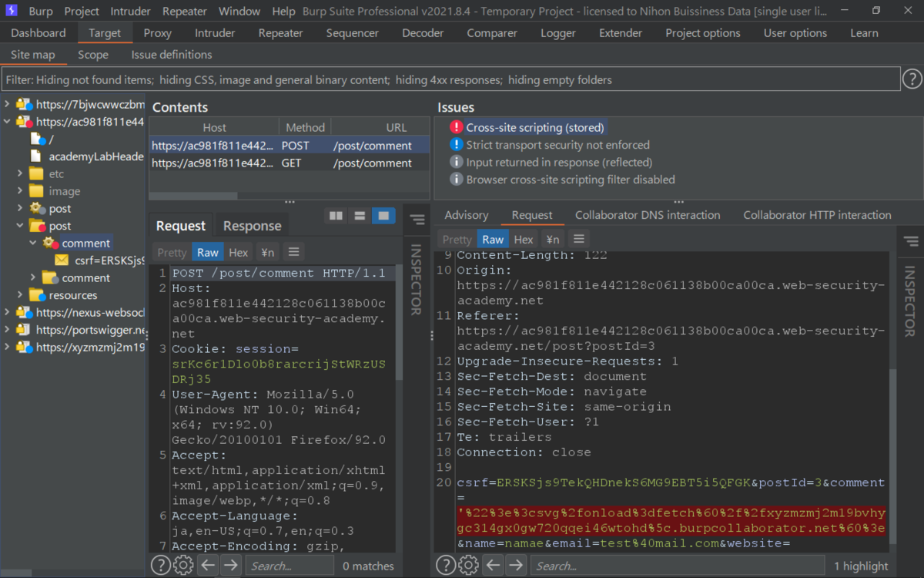This screenshot has width=924, height=578.
Task: Switch to the Proxy tab
Action: click(158, 33)
